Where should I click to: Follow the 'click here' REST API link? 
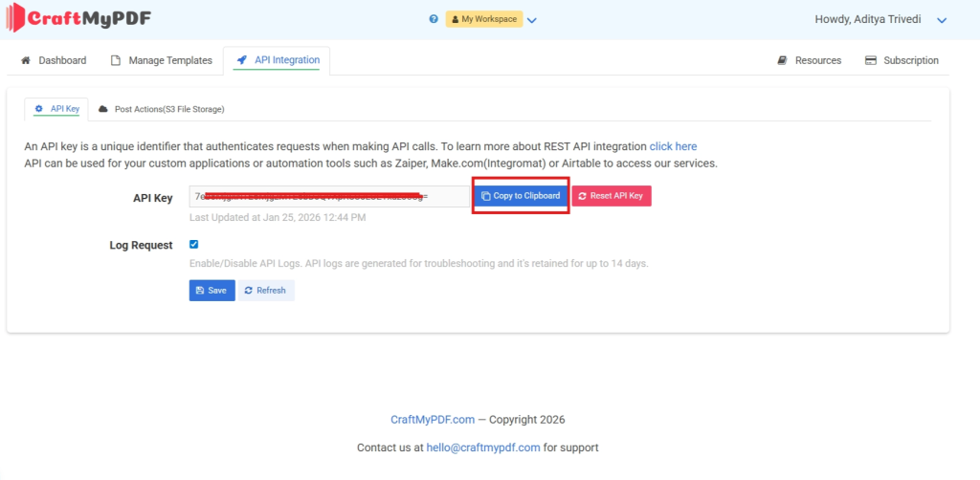click(673, 146)
